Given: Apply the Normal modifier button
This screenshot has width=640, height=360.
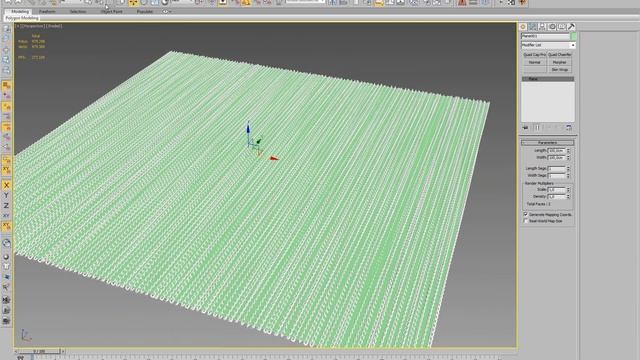Looking at the screenshot, I should click(535, 62).
